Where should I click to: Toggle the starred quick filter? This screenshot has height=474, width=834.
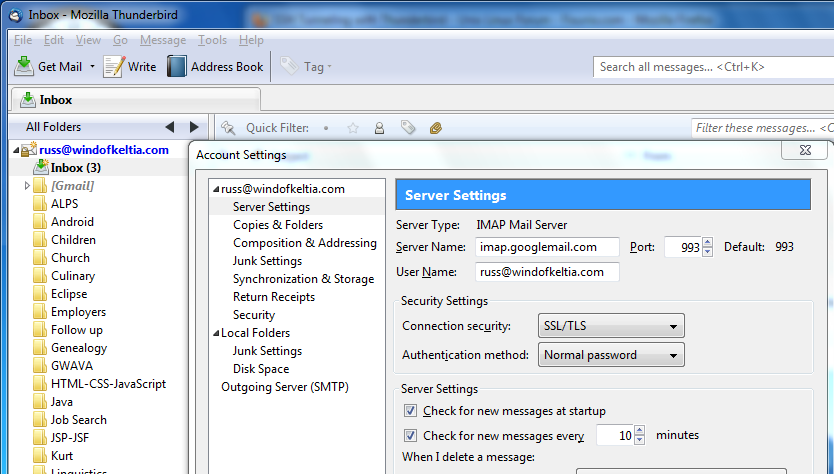tap(353, 128)
